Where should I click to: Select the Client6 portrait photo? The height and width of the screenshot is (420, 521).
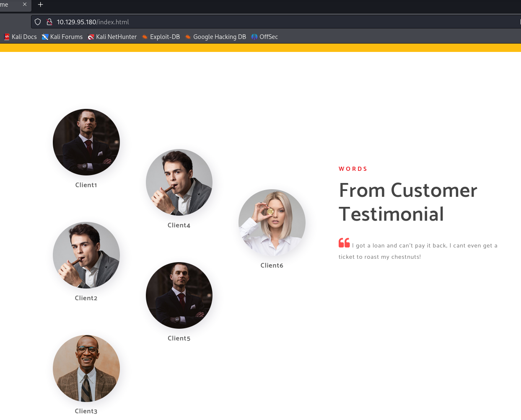[272, 223]
